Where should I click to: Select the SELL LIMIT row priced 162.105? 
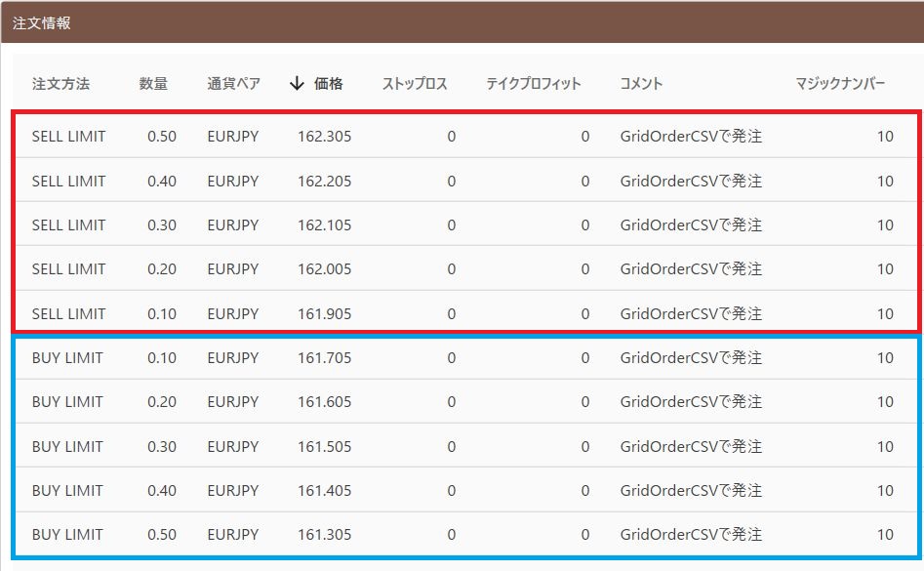[465, 224]
